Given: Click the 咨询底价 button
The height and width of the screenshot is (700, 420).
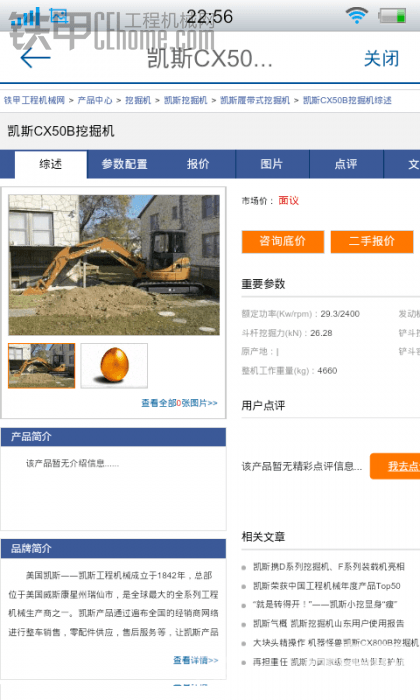Looking at the screenshot, I should pyautogui.click(x=283, y=242).
